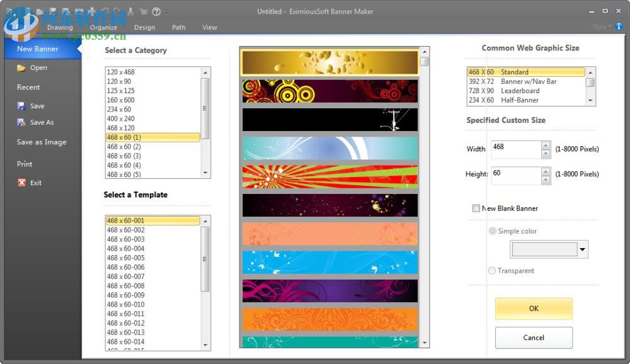This screenshot has height=364, width=630.
Task: Click the Redo arrow in quick access toolbar
Action: click(x=117, y=11)
